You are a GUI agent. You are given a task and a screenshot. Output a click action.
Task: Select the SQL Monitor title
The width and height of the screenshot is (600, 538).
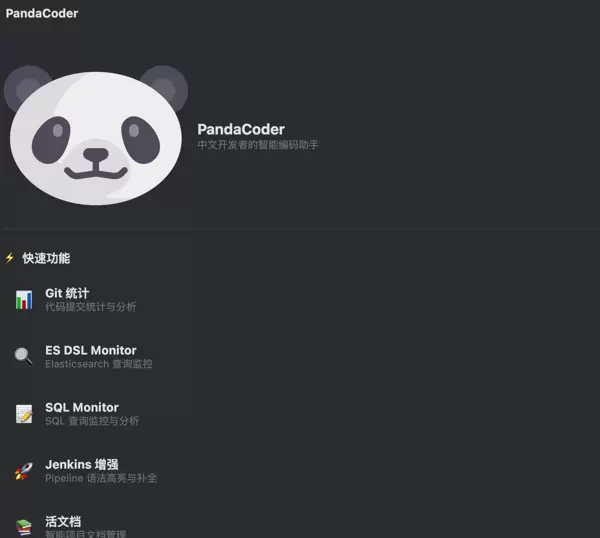[82, 407]
